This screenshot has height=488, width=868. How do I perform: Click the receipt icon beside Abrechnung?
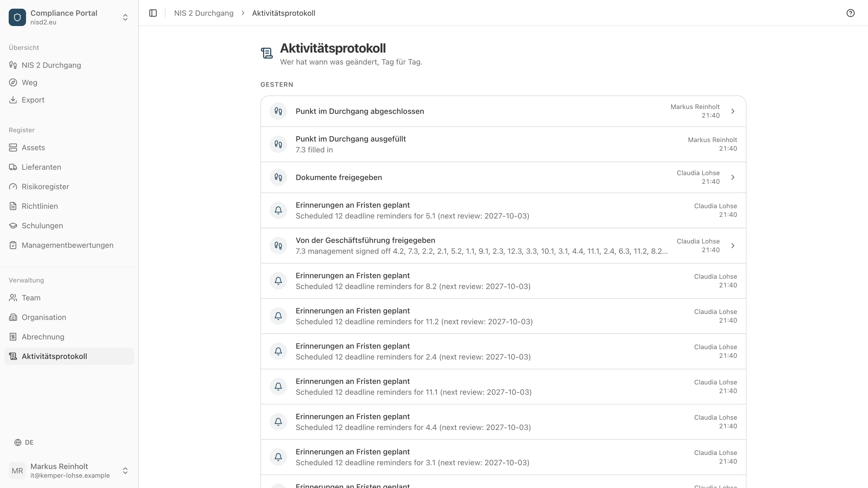pos(13,337)
